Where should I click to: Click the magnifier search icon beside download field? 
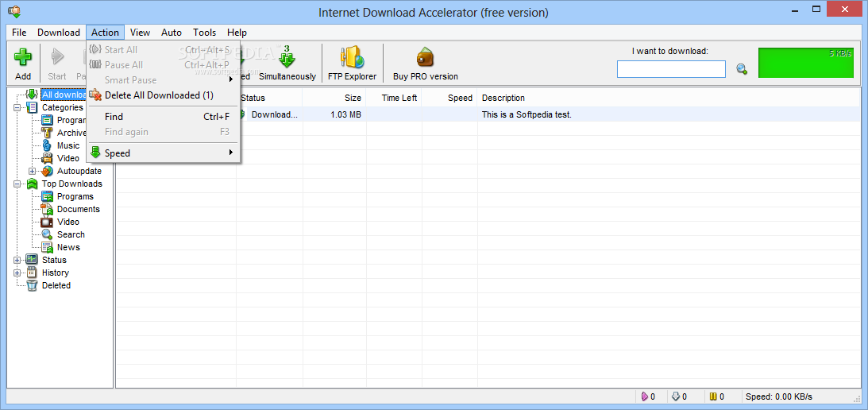742,69
